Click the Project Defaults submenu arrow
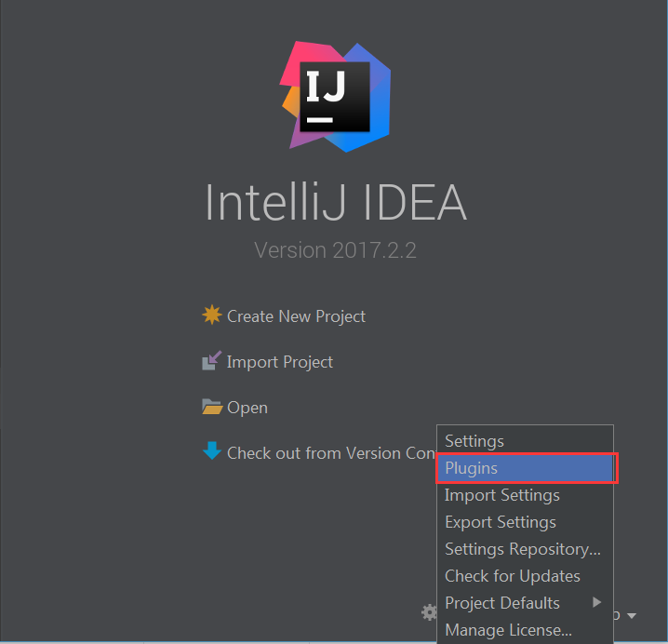Screen dimensions: 668x644 pyautogui.click(x=597, y=602)
